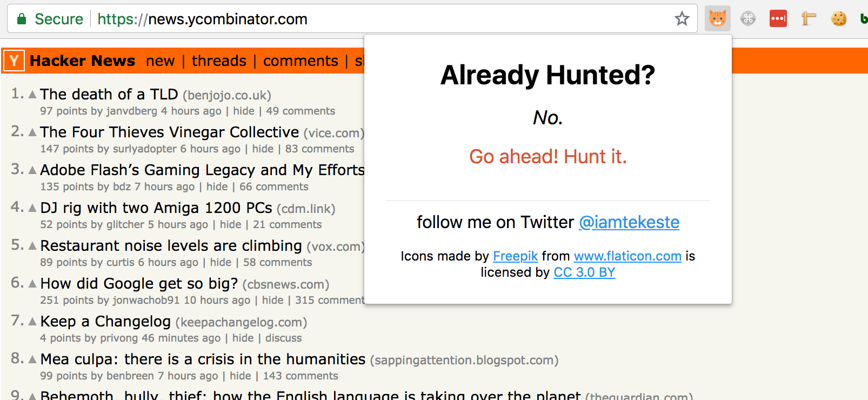Open user glitcher's profile

(125, 224)
